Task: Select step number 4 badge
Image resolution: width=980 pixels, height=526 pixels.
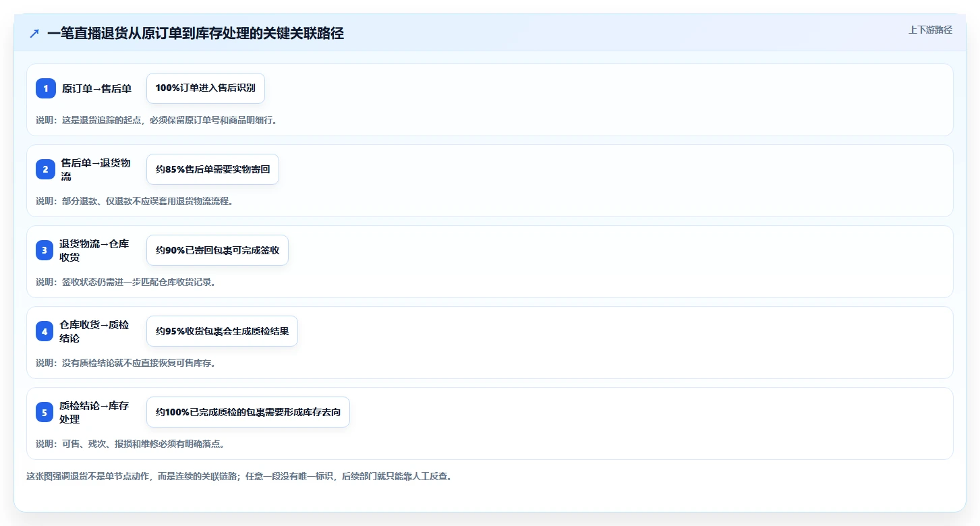Action: (46, 331)
